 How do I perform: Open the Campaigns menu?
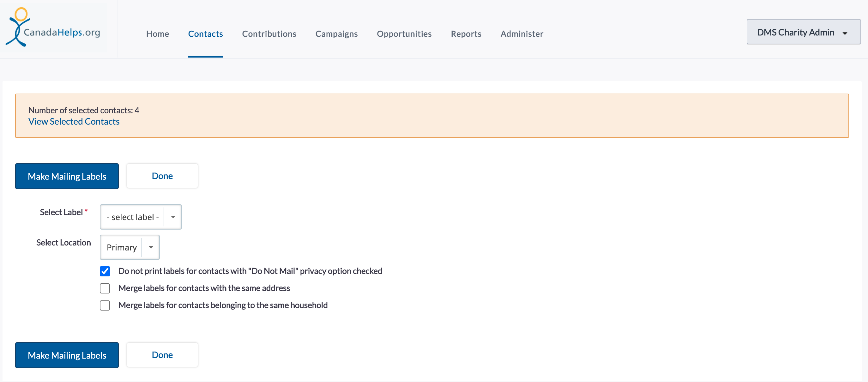click(336, 34)
